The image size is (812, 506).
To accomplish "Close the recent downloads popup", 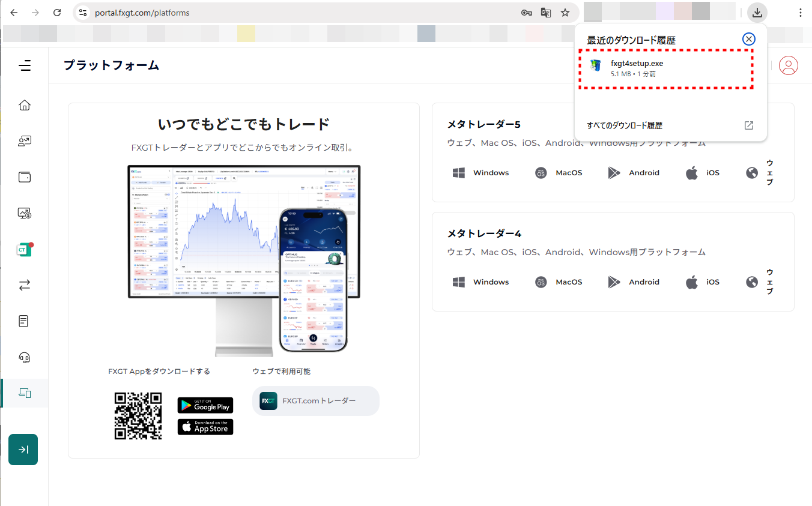I will tap(748, 40).
